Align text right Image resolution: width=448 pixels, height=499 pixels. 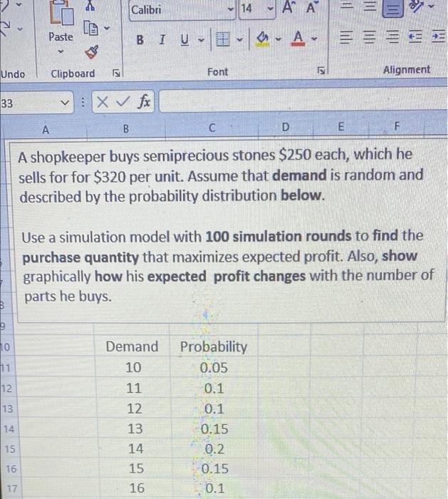392,37
